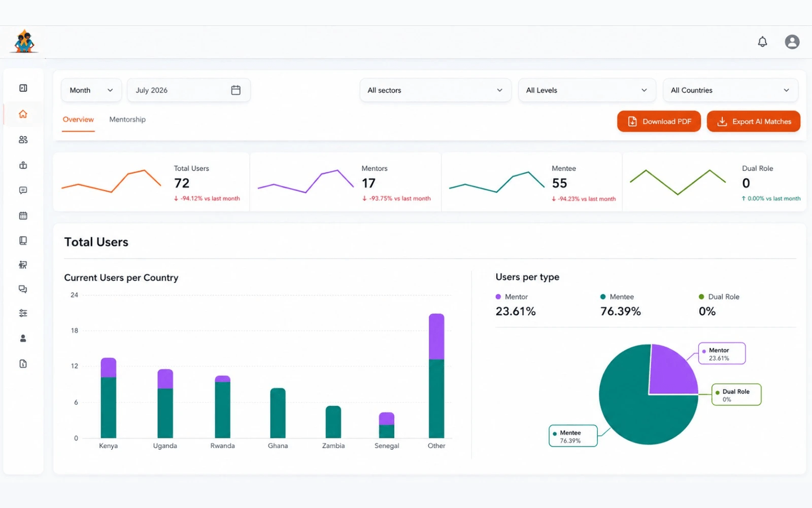Viewport: 812px width, 508px height.
Task: Toggle the sidebar collapse panel icon
Action: [23, 88]
